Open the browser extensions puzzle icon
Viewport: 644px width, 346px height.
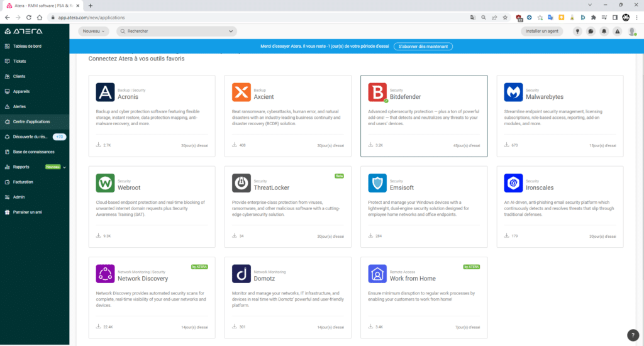[x=594, y=17]
